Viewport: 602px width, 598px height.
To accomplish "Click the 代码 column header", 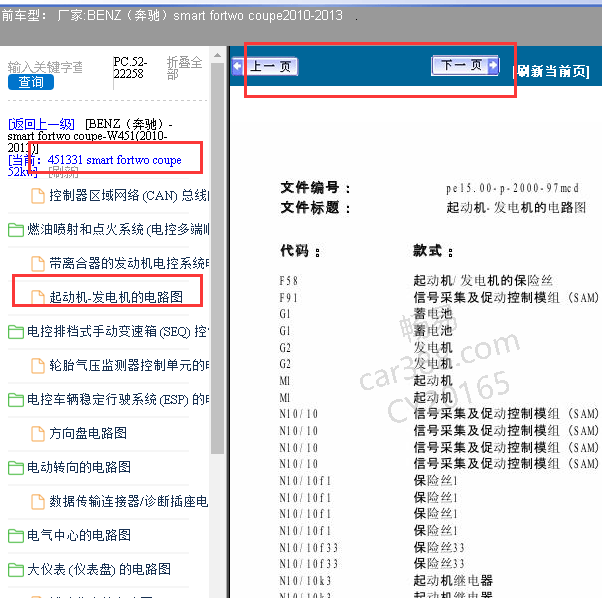I will pyautogui.click(x=300, y=251).
